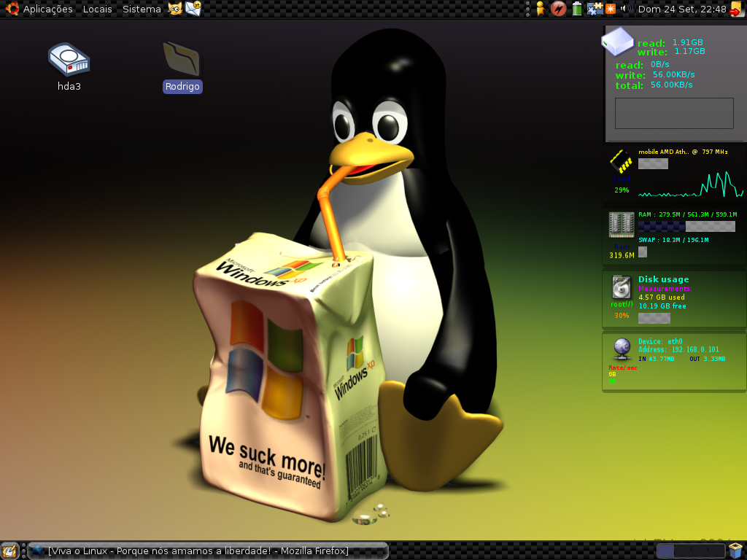Open the trash applet in bottom panel

(x=737, y=551)
